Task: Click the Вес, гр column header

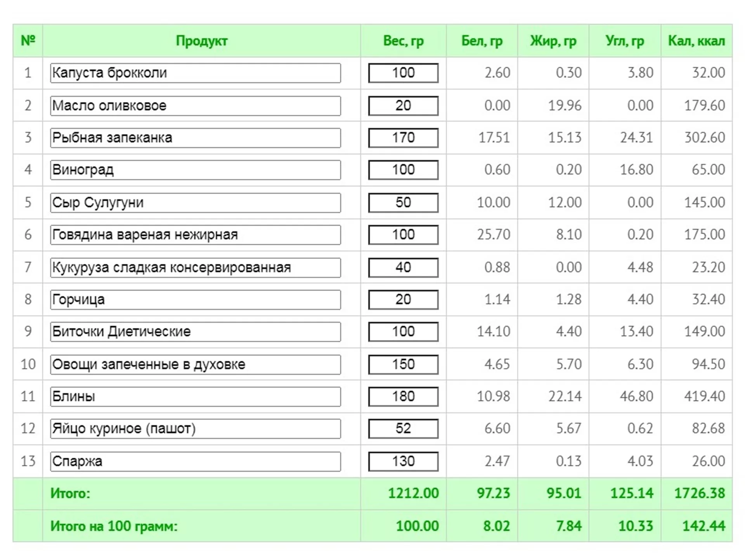Action: 403,41
